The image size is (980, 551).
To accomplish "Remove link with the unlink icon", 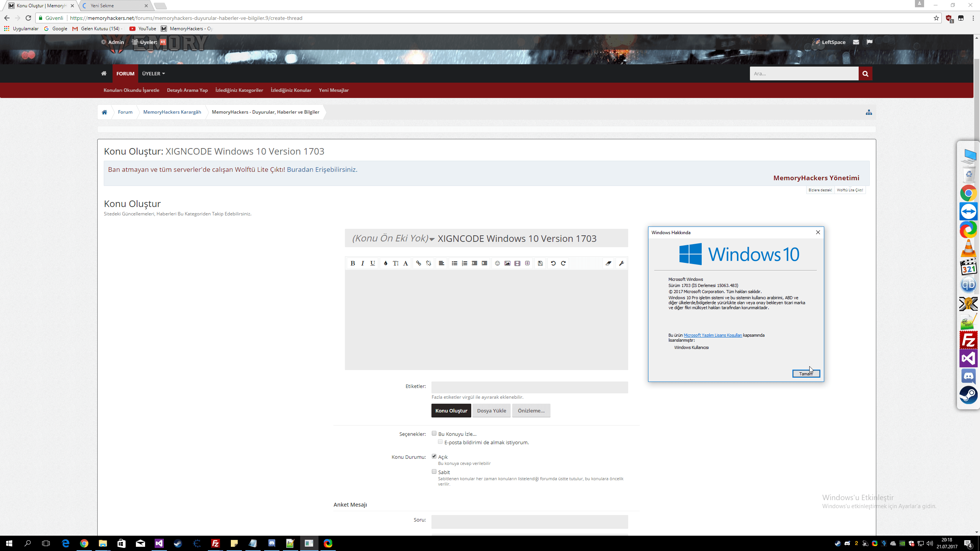I will 428,263.
